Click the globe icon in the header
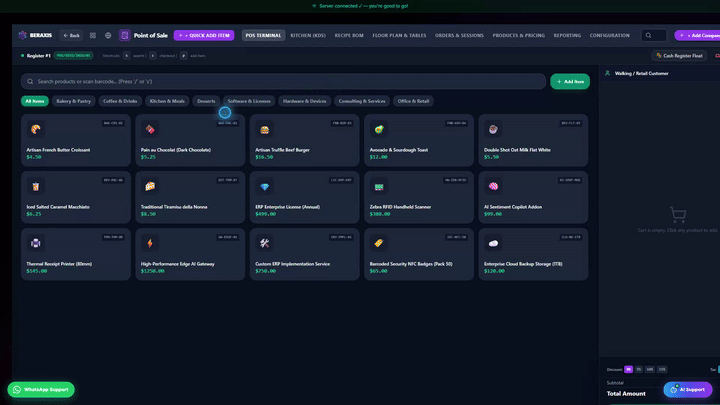 (108, 35)
